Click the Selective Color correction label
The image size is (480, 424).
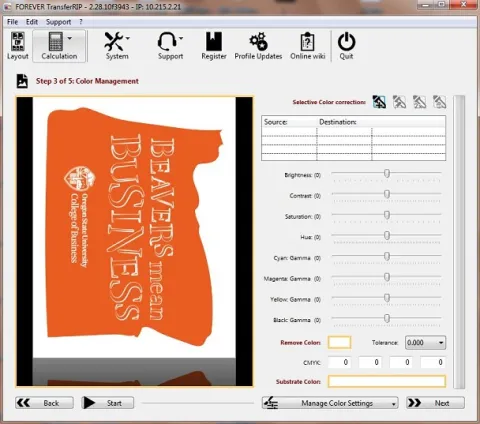tap(329, 102)
